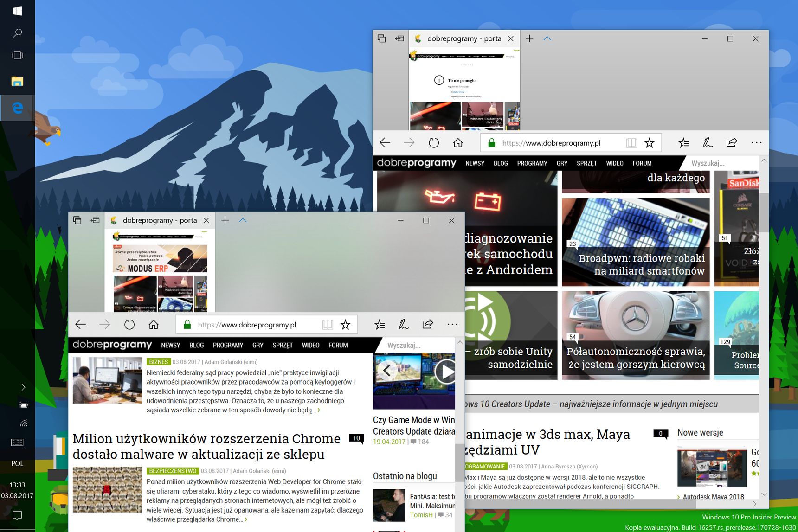Image resolution: width=798 pixels, height=532 pixels.
Task: Open taskbar search magnifier
Action: pyautogui.click(x=17, y=33)
